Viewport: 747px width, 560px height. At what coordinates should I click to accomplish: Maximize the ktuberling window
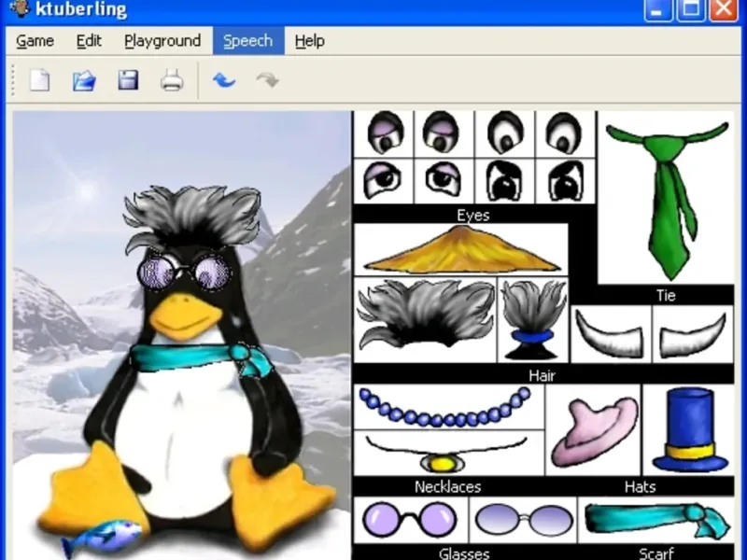coord(691,8)
